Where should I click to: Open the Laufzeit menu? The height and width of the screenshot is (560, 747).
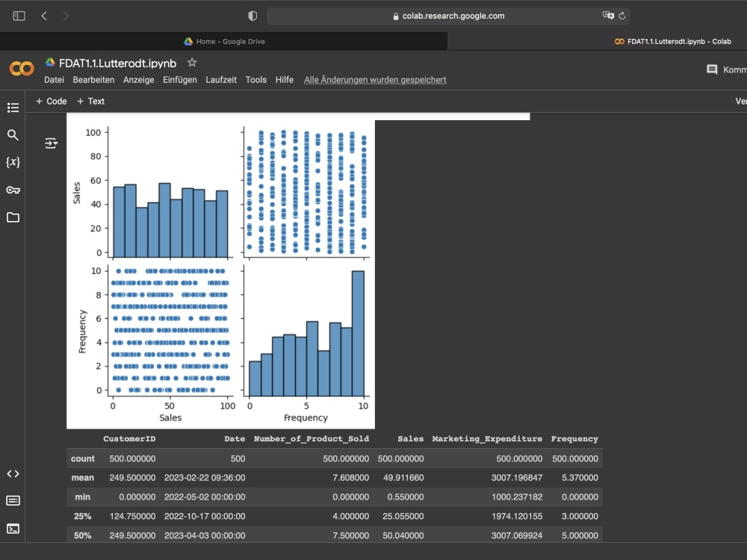221,80
